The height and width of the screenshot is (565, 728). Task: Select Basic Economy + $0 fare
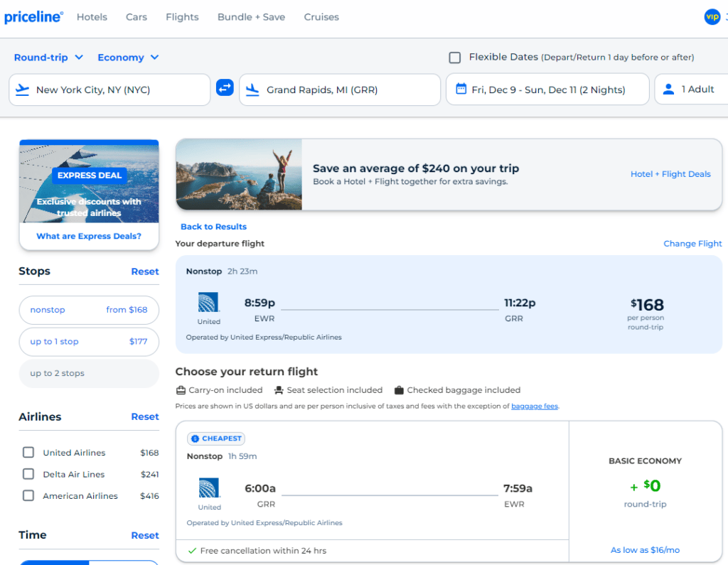(x=645, y=491)
